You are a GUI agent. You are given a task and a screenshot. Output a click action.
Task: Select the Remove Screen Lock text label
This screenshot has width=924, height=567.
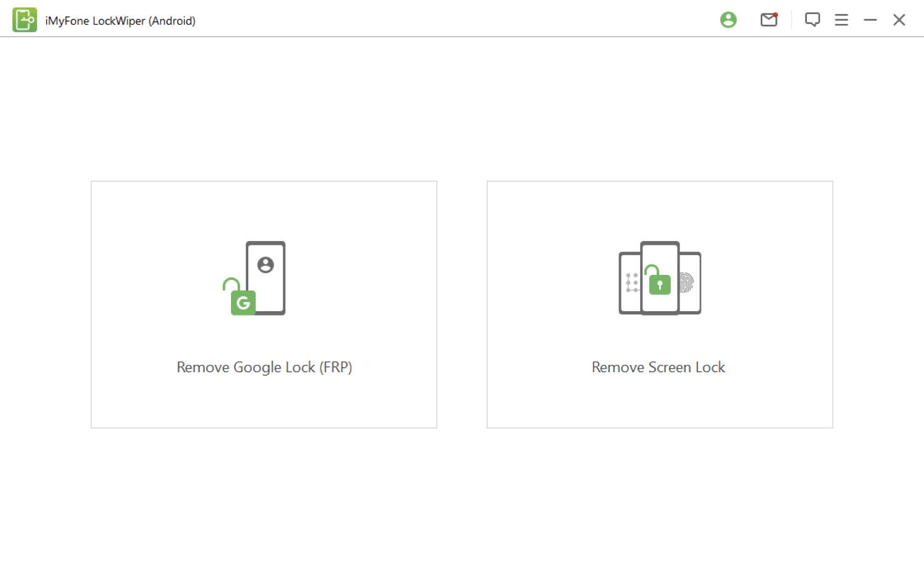tap(658, 367)
